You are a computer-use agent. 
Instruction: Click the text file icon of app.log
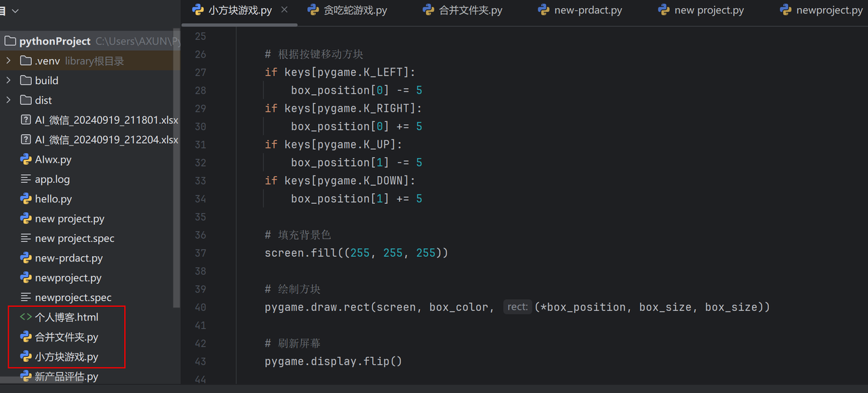(26, 180)
